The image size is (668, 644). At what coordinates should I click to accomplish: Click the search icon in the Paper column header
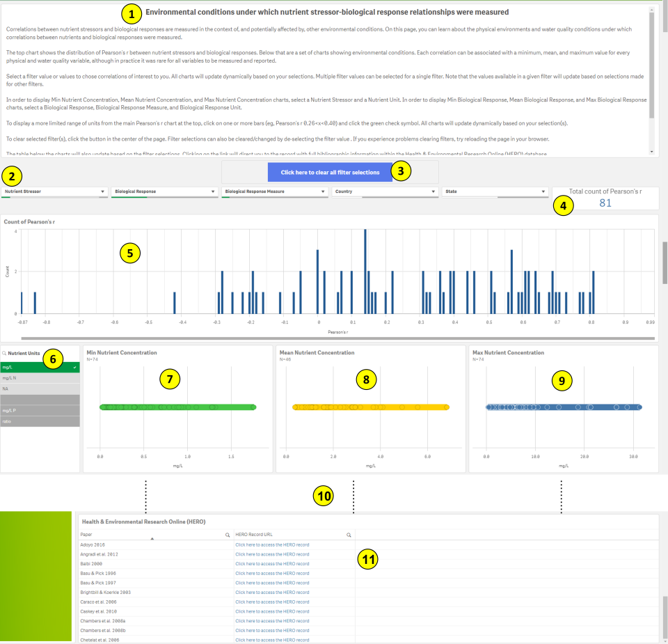(228, 534)
